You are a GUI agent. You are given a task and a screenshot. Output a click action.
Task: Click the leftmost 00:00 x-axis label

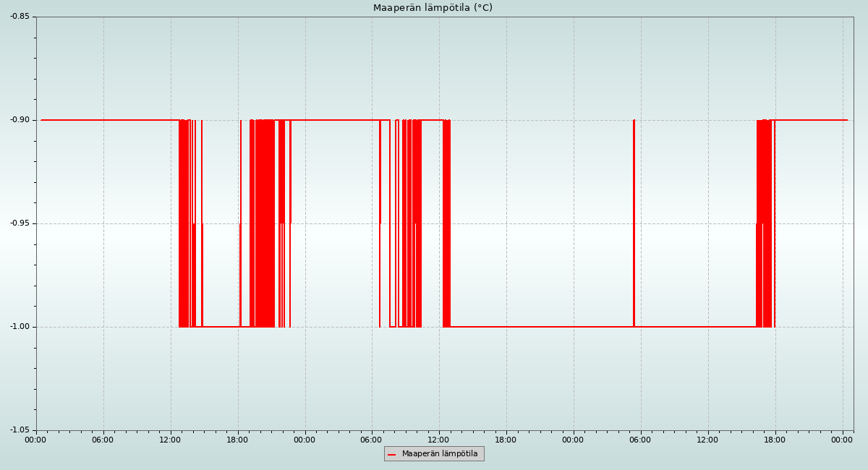click(35, 440)
